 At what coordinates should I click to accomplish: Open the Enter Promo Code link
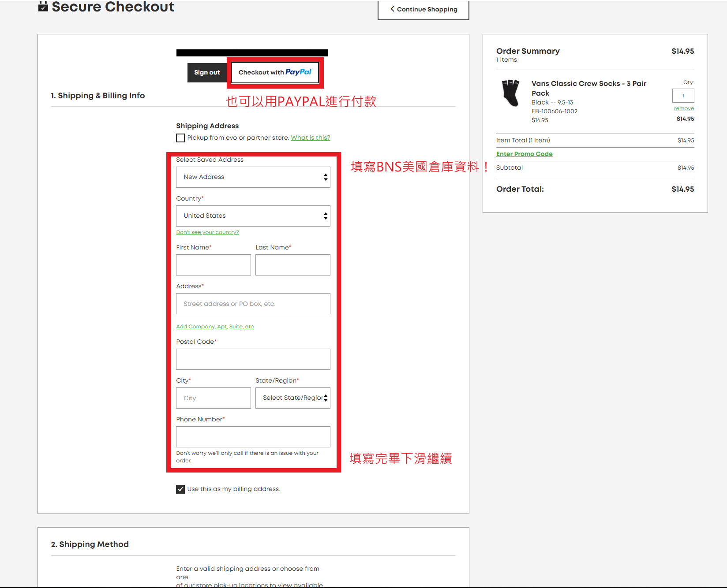[524, 154]
